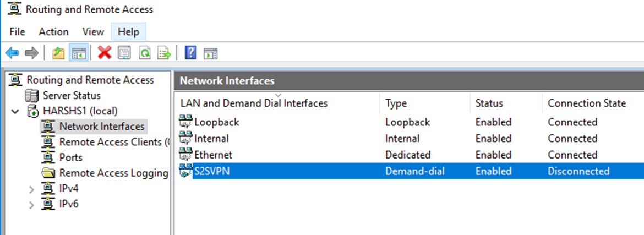Expand the IPv6 tree node

pos(31,205)
